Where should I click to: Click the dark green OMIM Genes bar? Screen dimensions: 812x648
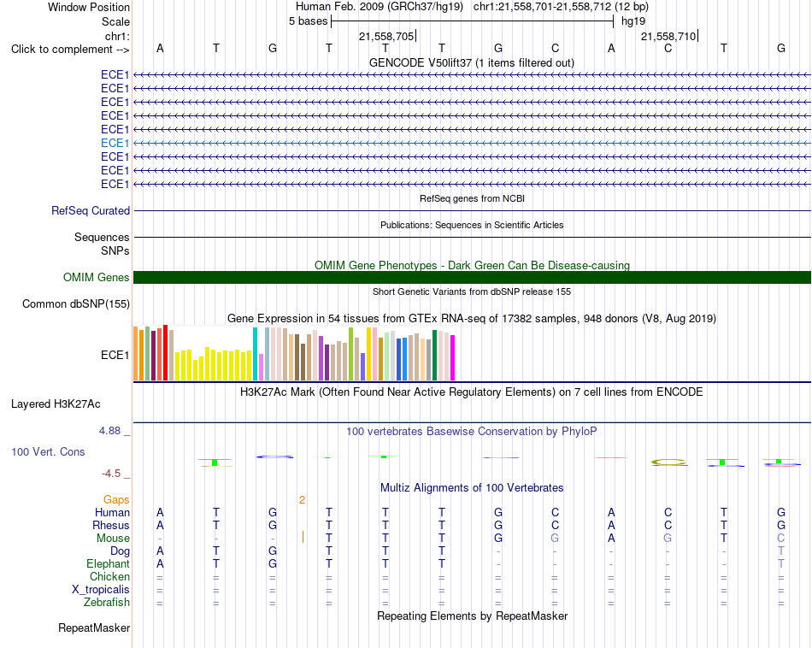(x=472, y=277)
